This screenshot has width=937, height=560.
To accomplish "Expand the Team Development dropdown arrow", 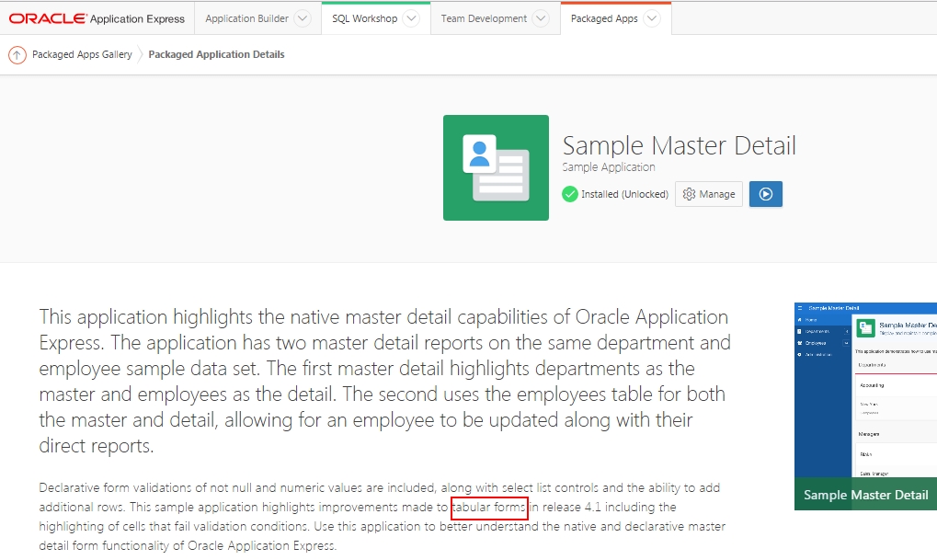I will pos(541,18).
